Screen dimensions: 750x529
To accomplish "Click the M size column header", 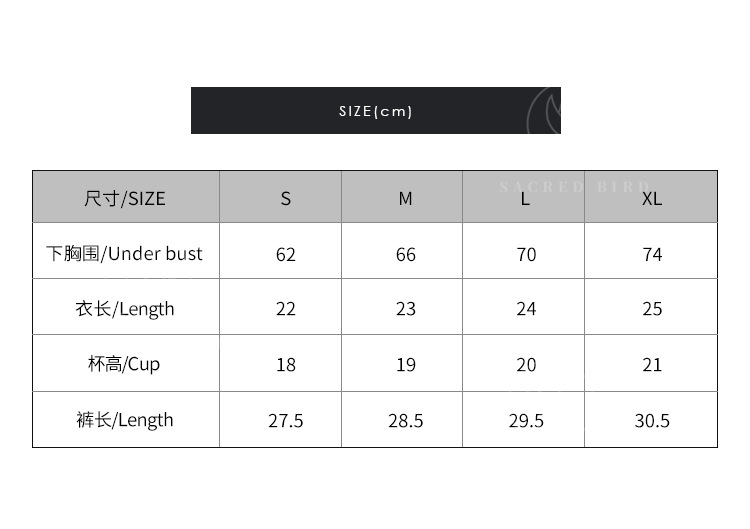I will tap(405, 198).
